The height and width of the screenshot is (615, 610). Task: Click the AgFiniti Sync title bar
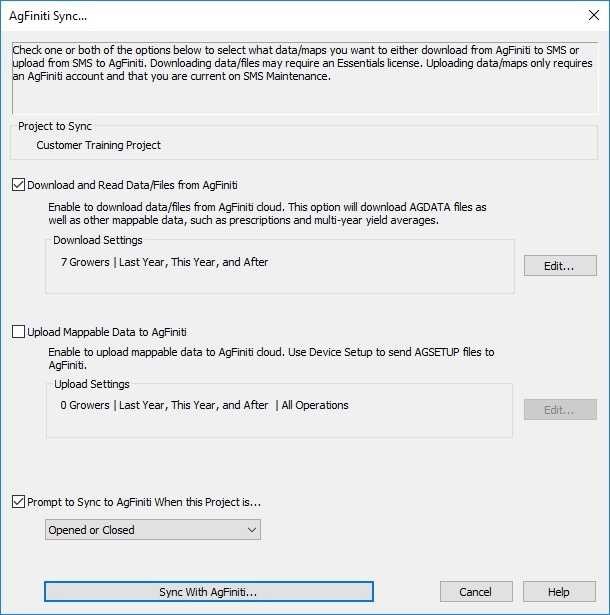click(x=250, y=17)
